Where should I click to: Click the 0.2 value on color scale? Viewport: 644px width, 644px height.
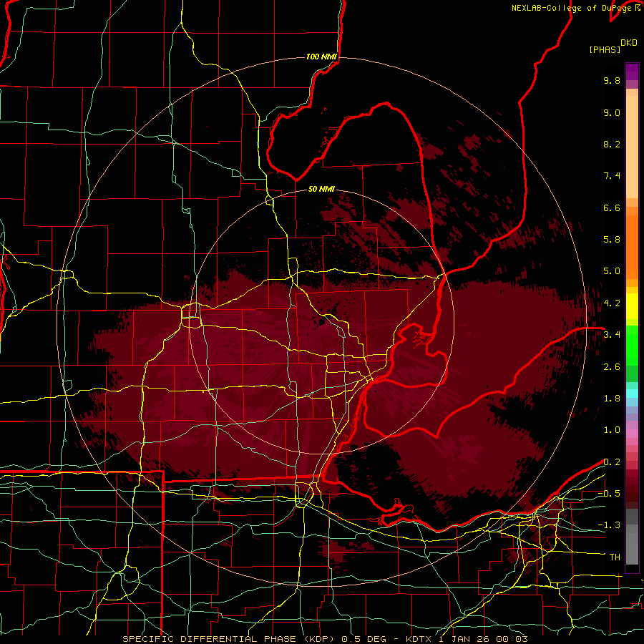click(612, 462)
